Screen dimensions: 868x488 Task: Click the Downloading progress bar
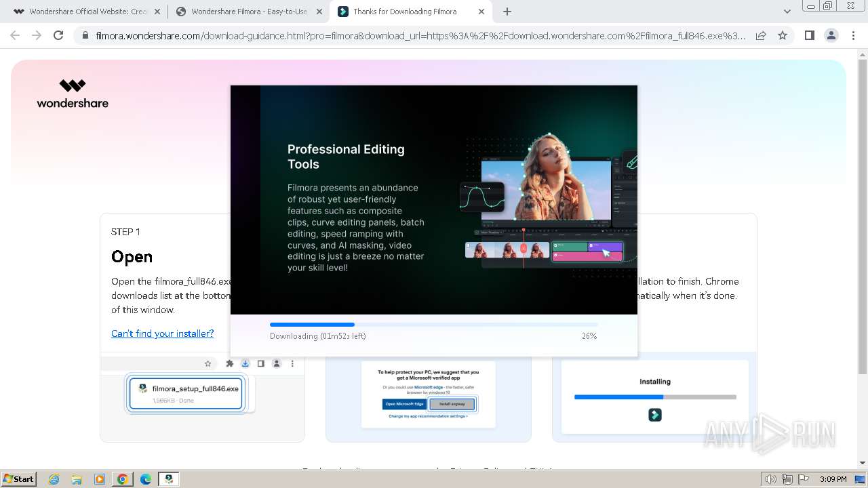[x=433, y=325]
